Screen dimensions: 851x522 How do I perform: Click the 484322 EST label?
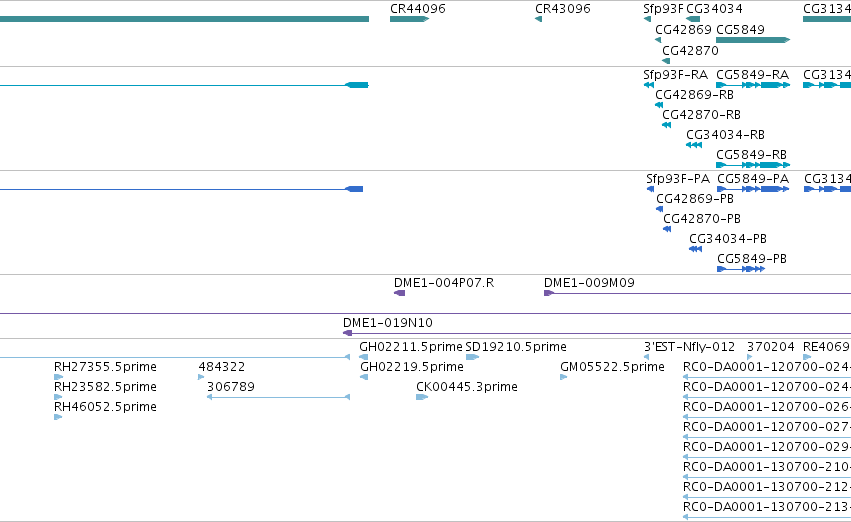pyautogui.click(x=222, y=367)
